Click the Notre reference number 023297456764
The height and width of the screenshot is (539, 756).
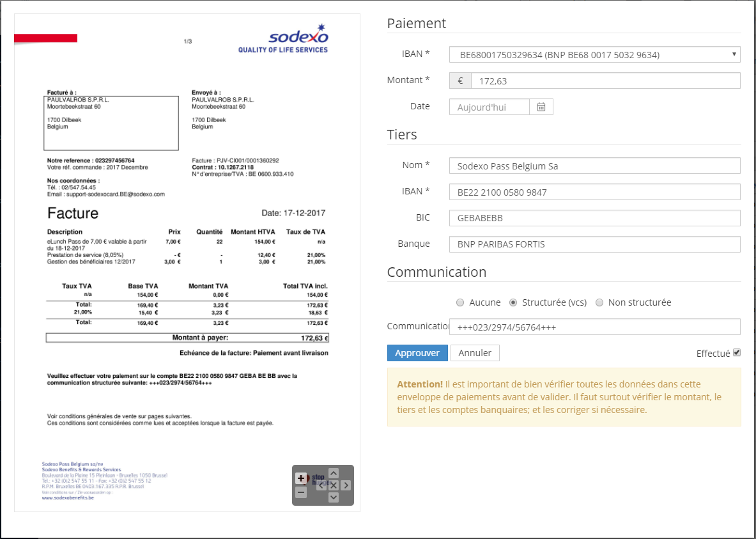coord(115,160)
